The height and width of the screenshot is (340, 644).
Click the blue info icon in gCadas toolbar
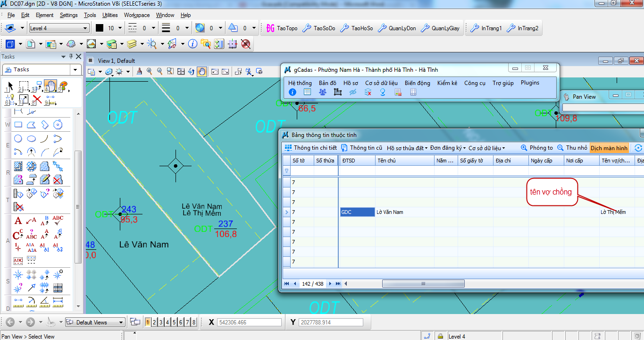pos(293,92)
